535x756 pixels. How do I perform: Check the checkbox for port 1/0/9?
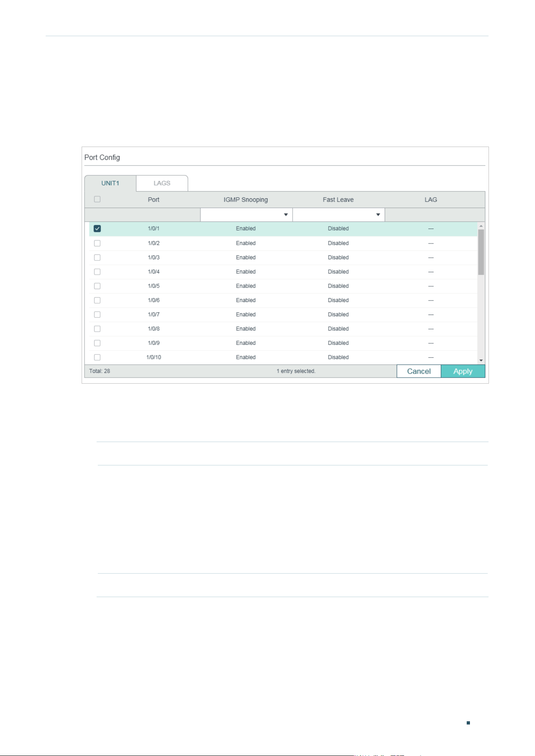point(97,343)
